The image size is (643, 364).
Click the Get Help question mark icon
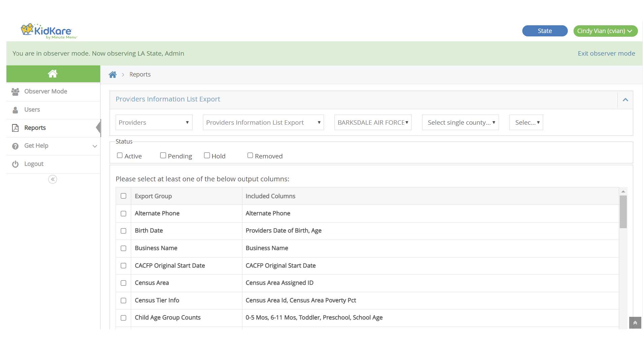[x=15, y=146]
